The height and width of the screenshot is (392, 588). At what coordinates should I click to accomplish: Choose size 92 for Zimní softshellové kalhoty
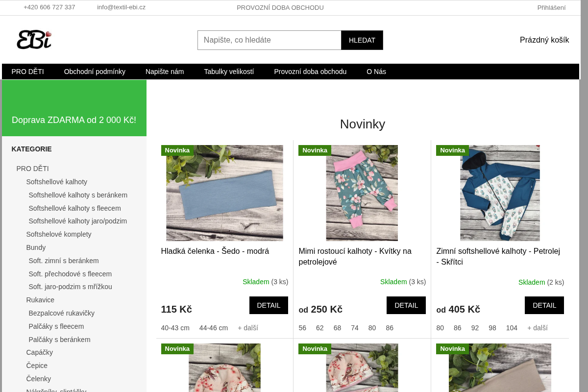click(x=475, y=328)
